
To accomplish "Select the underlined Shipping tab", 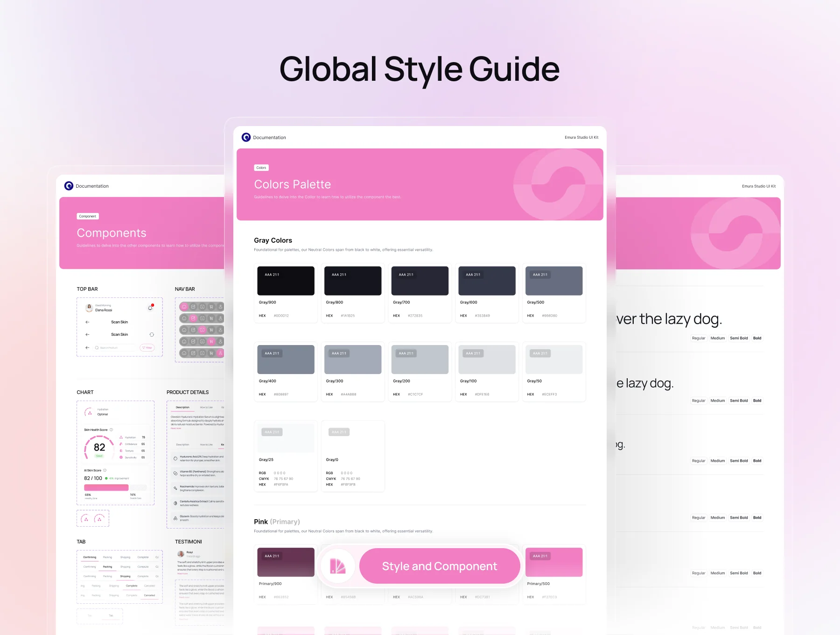I will pyautogui.click(x=126, y=577).
